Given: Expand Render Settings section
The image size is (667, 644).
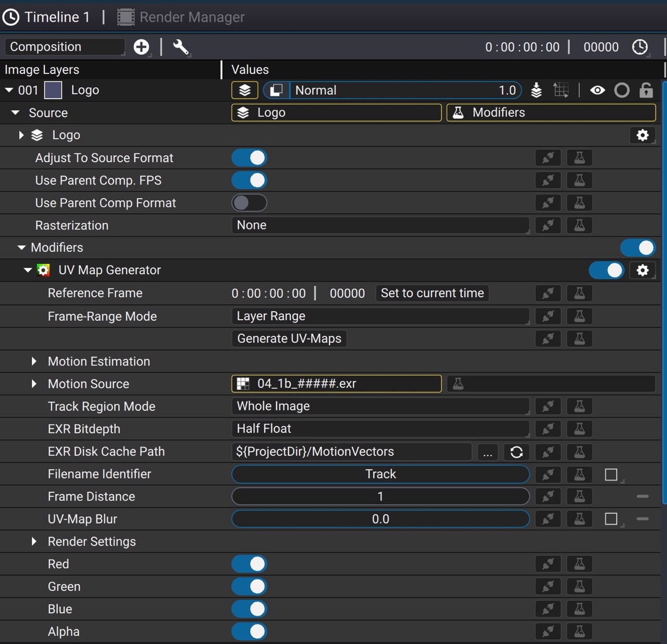Looking at the screenshot, I should [34, 541].
